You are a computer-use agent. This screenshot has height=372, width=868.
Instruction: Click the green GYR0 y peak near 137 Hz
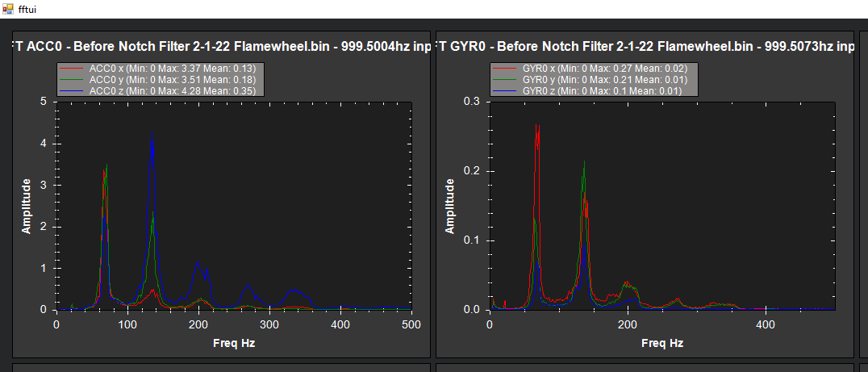(x=584, y=164)
